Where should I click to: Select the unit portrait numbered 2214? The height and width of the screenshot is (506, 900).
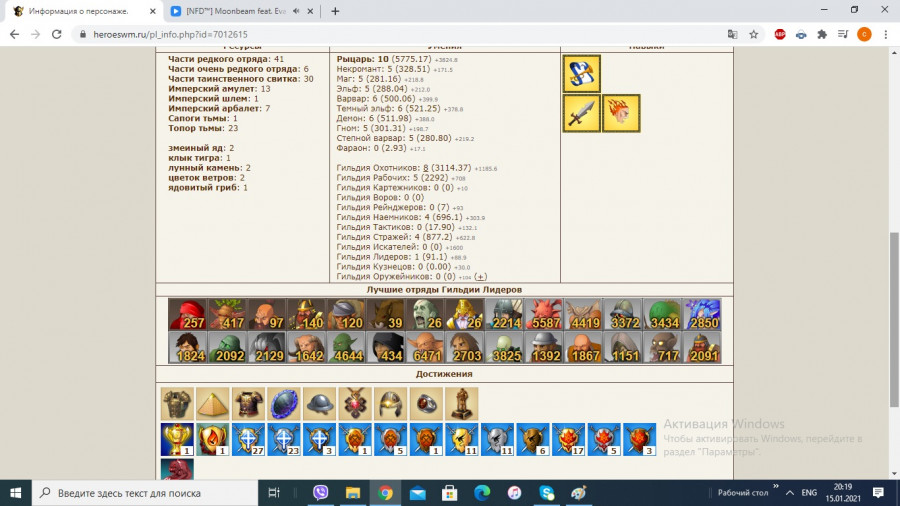tap(504, 314)
